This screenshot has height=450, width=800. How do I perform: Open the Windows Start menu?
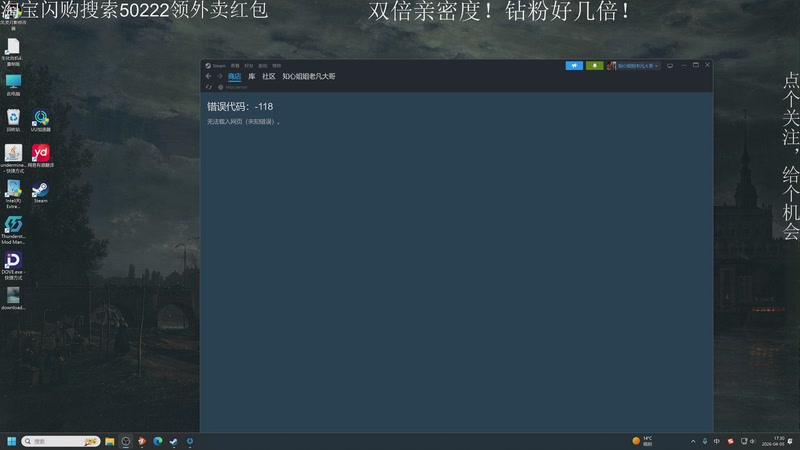11,441
